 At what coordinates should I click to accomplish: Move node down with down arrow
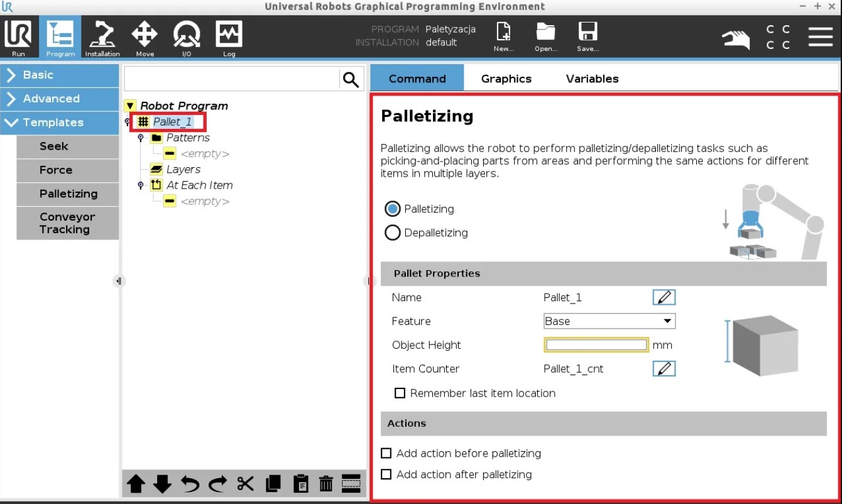coord(163,483)
